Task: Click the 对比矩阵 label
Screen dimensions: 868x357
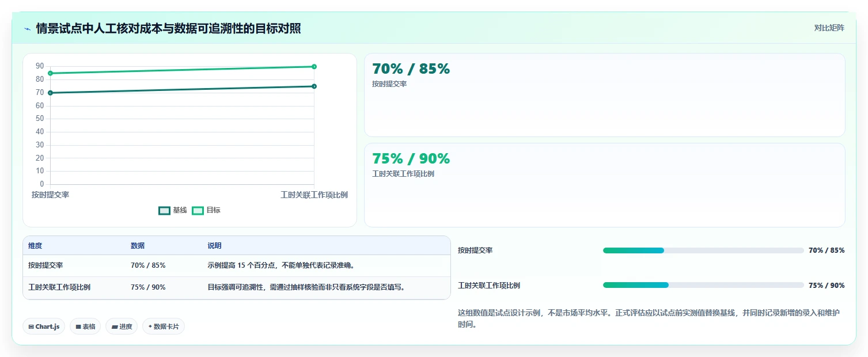Action: (x=829, y=28)
